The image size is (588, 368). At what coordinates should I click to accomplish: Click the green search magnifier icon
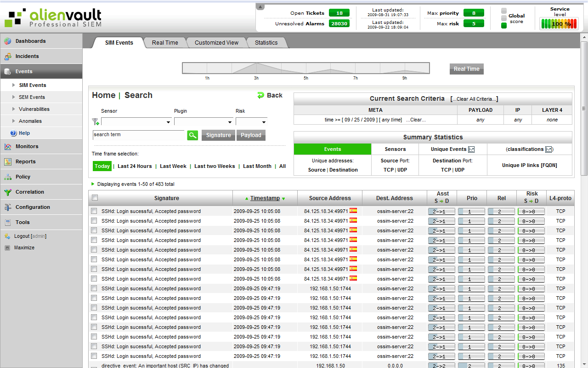click(192, 135)
